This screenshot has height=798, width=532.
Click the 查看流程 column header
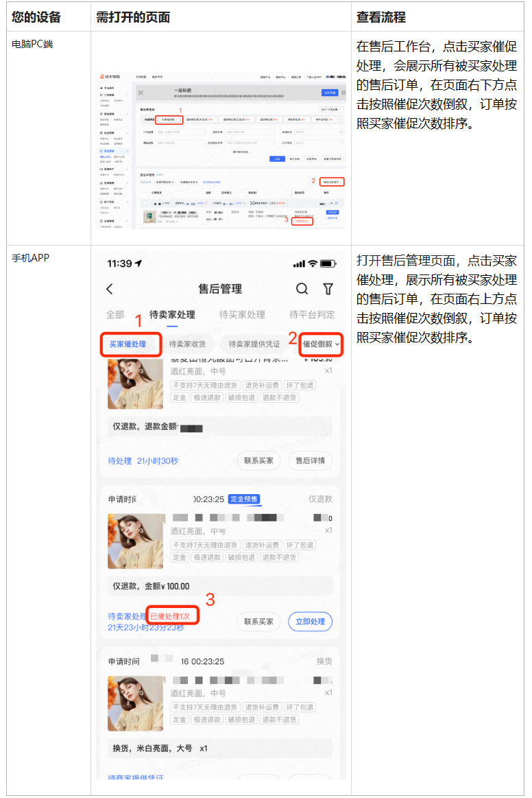pos(381,16)
